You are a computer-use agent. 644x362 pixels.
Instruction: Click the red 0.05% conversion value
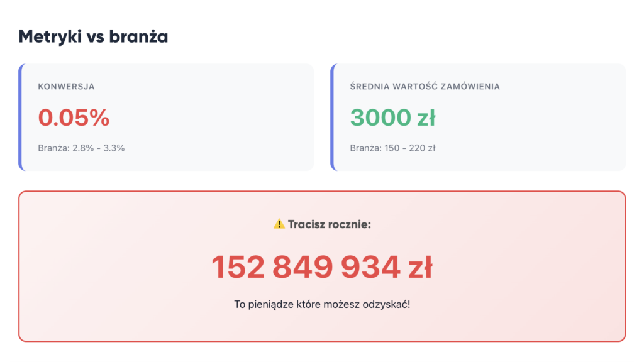point(74,118)
